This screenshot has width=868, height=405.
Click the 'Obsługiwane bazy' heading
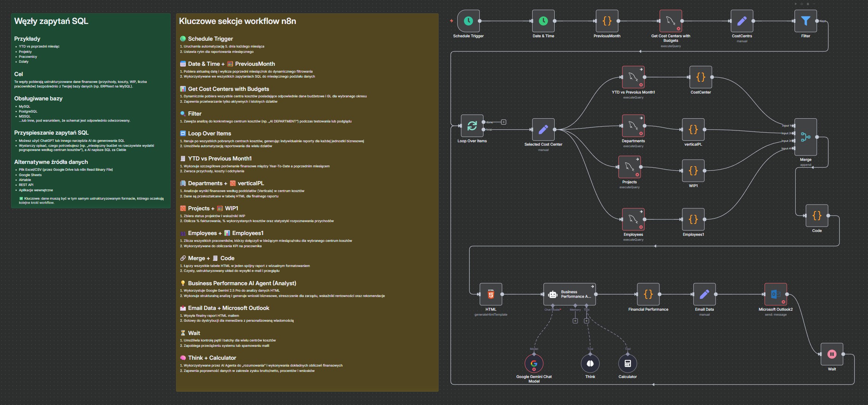coord(38,98)
